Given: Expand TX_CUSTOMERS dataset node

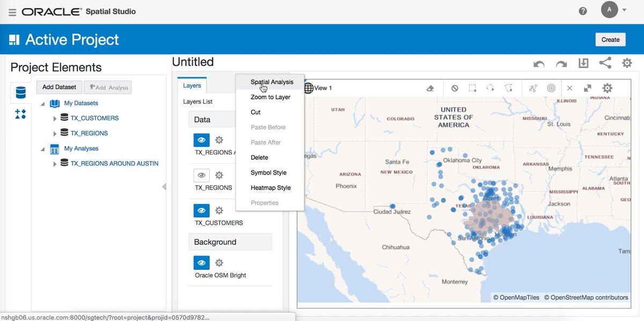Looking at the screenshot, I should [x=55, y=119].
